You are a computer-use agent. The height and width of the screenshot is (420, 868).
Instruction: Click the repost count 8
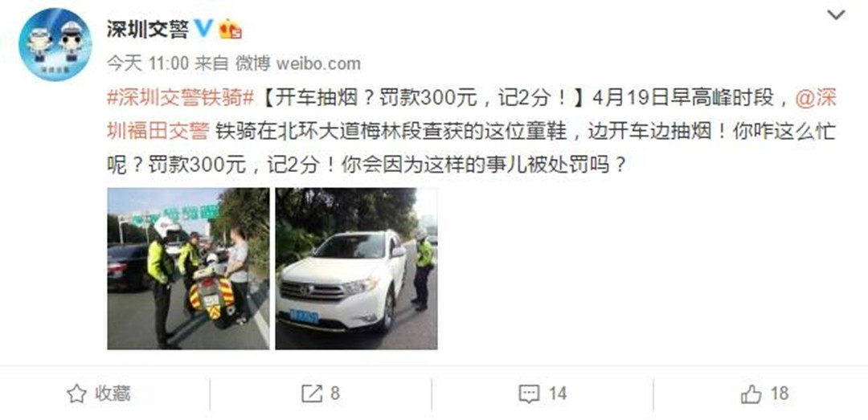coord(334,393)
